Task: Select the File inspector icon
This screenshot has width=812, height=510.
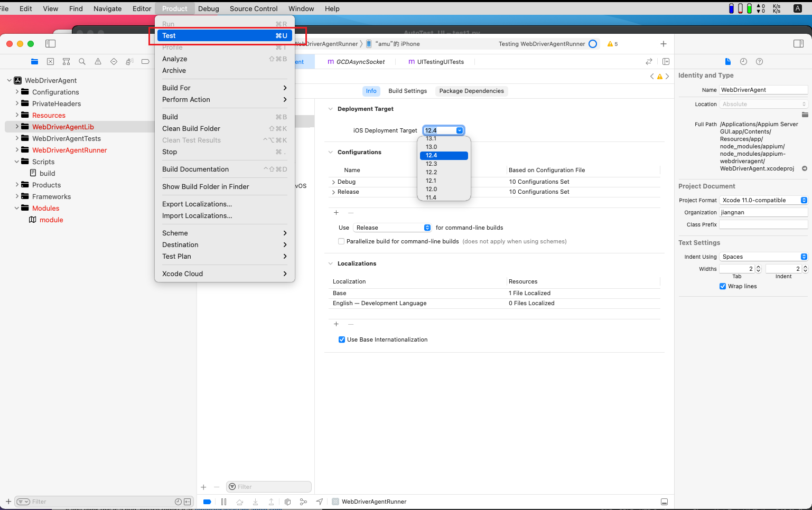Action: pyautogui.click(x=728, y=62)
